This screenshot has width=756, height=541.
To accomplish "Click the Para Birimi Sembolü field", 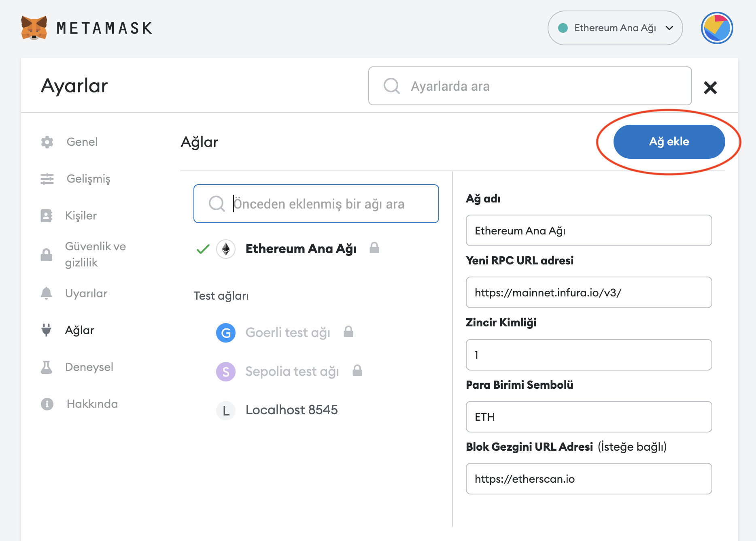I will pos(589,417).
